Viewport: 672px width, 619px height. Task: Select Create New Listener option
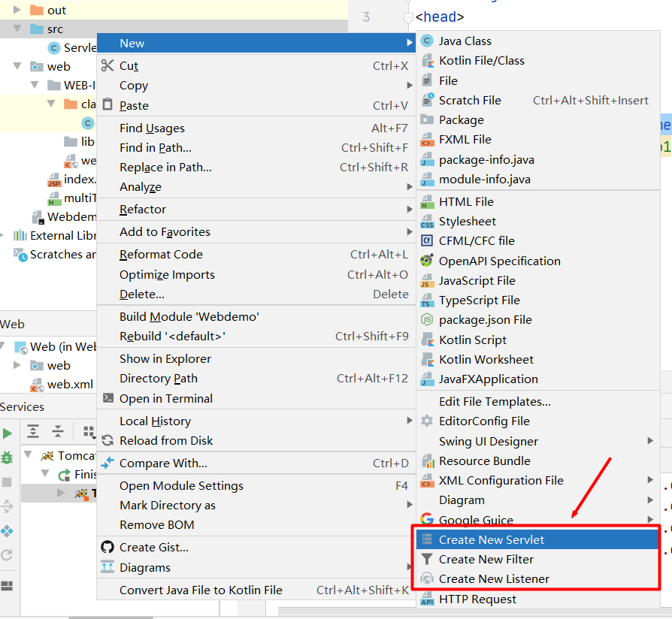[x=493, y=578]
